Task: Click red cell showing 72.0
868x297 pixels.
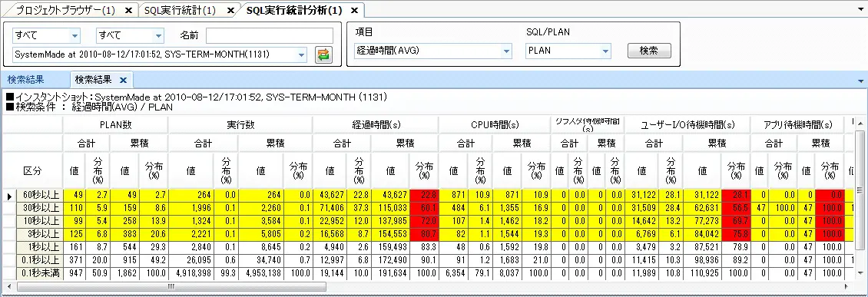Action: click(x=424, y=221)
